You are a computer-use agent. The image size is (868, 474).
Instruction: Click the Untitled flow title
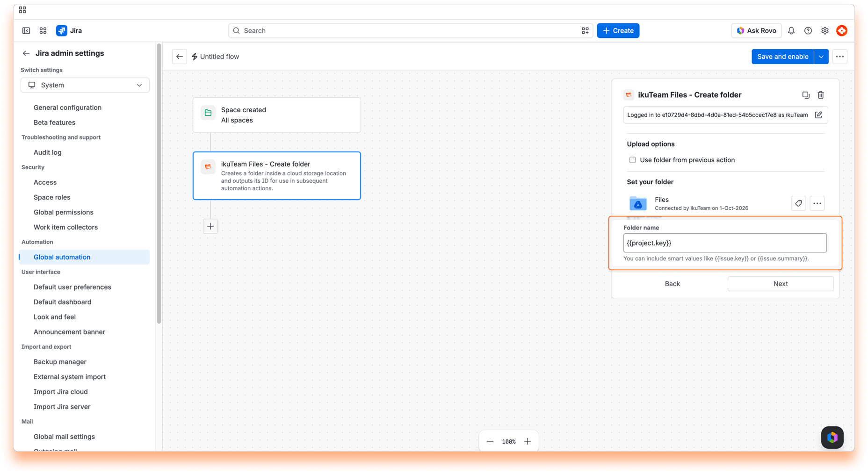pyautogui.click(x=219, y=57)
